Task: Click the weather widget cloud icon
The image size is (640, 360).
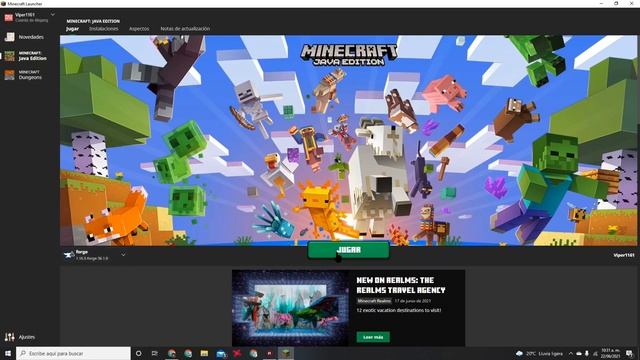Action: [519, 353]
